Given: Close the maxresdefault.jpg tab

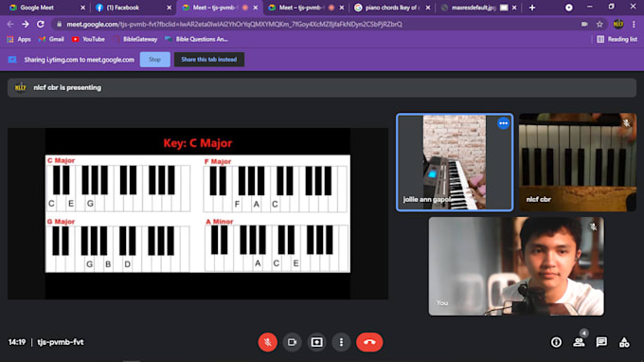Looking at the screenshot, I should 514,8.
